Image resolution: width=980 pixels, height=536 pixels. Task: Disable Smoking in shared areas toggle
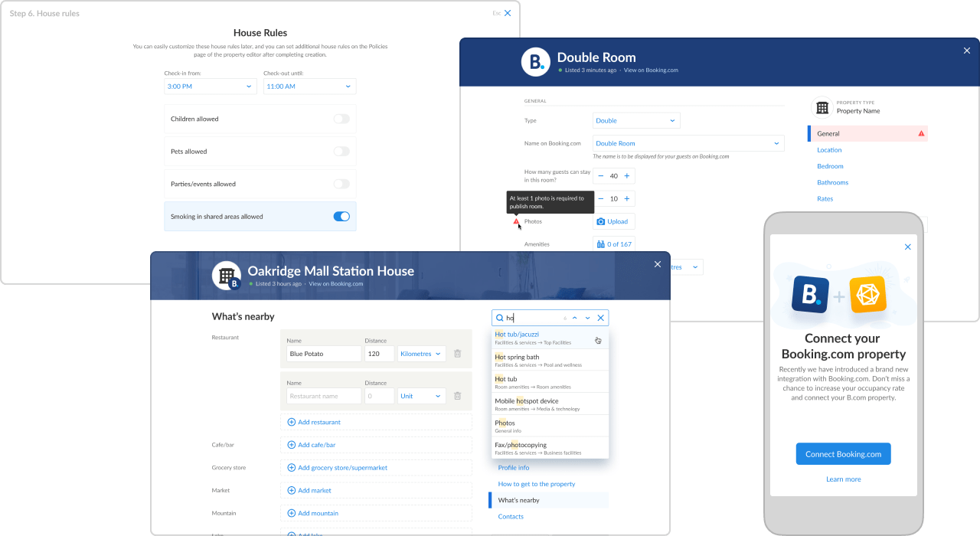341,217
